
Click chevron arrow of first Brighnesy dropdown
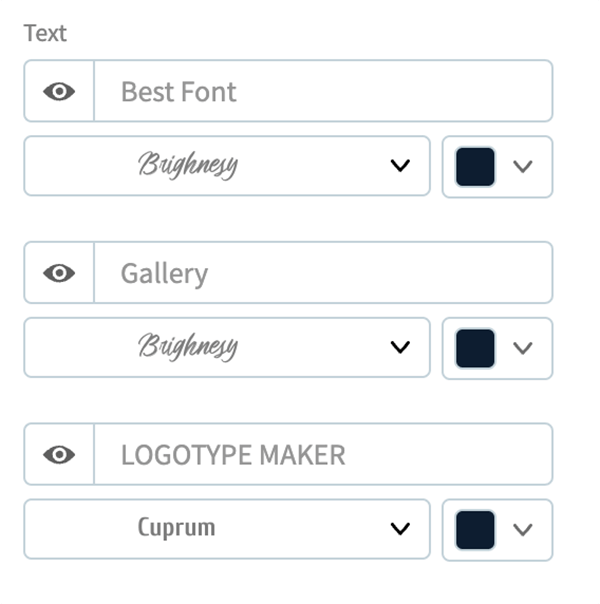pyautogui.click(x=400, y=166)
